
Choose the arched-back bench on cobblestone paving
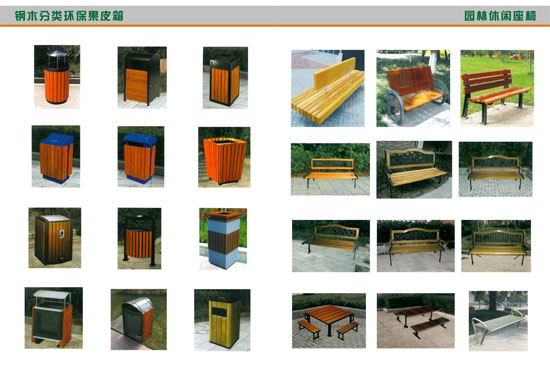click(x=495, y=169)
